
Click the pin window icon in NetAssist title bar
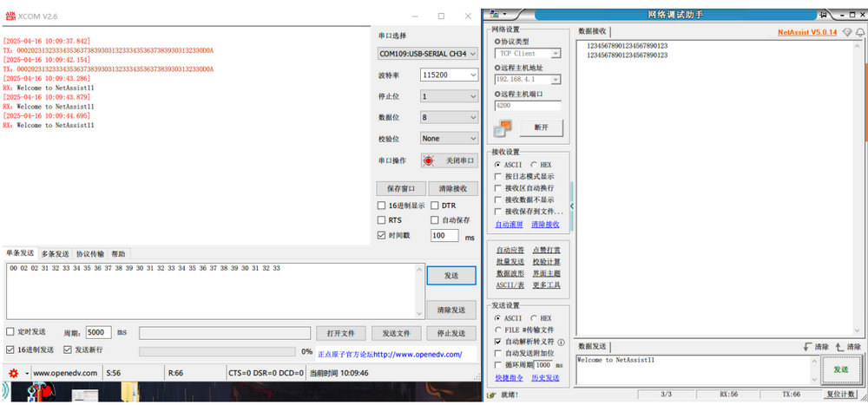[823, 14]
